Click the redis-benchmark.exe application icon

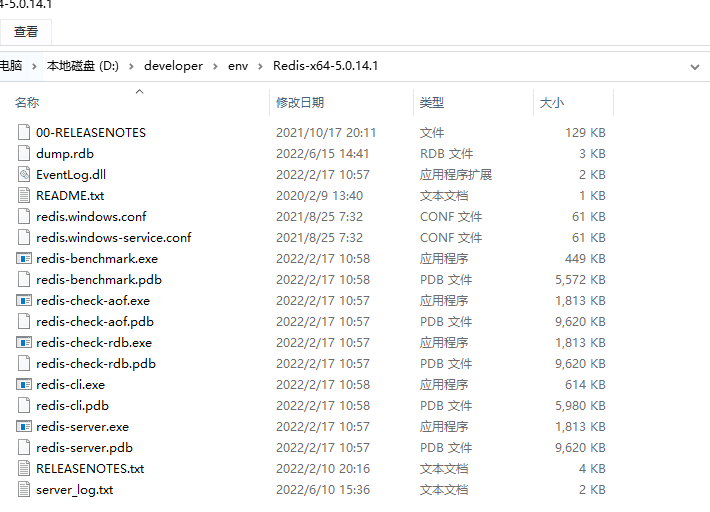tap(24, 258)
